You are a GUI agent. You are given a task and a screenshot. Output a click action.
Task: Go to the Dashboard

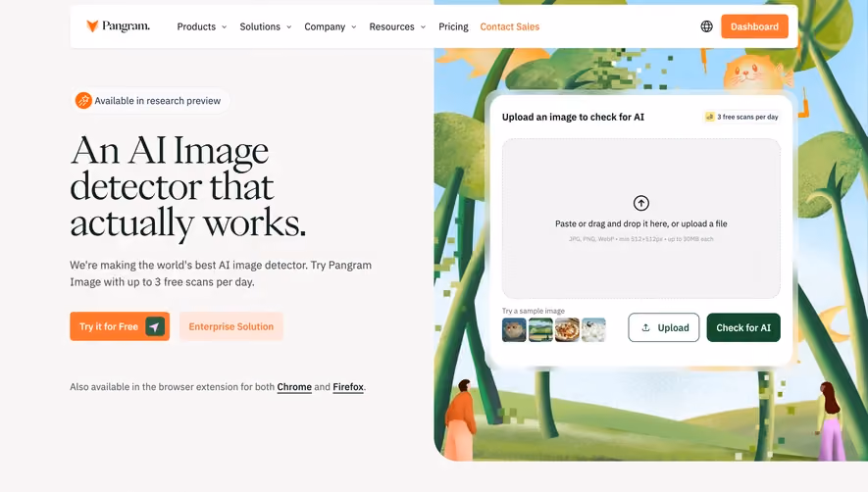click(754, 26)
